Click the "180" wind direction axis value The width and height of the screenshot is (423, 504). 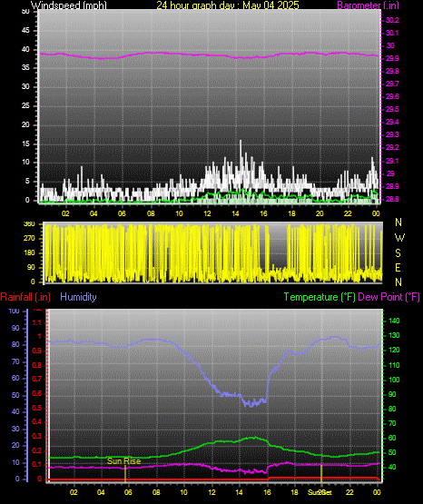click(29, 253)
